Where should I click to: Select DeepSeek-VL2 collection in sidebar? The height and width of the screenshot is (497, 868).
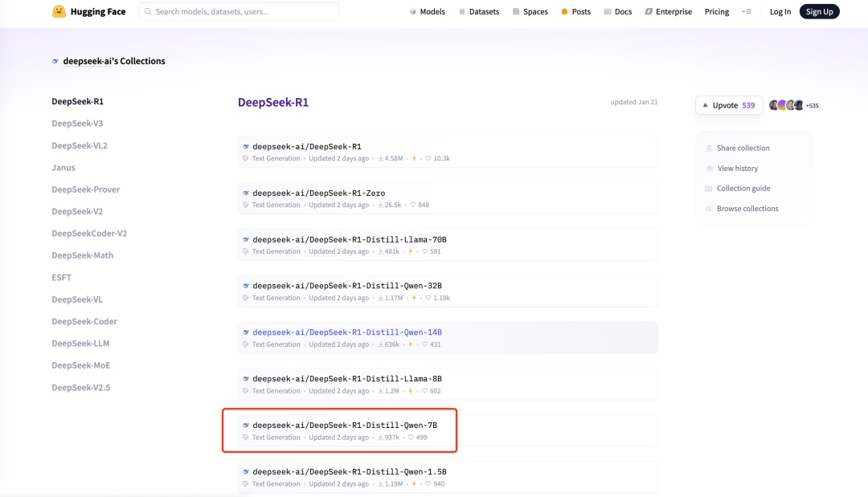click(79, 145)
